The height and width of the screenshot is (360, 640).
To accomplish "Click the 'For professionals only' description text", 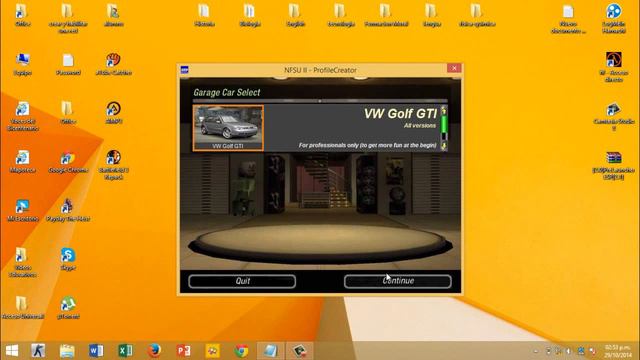I will (367, 145).
